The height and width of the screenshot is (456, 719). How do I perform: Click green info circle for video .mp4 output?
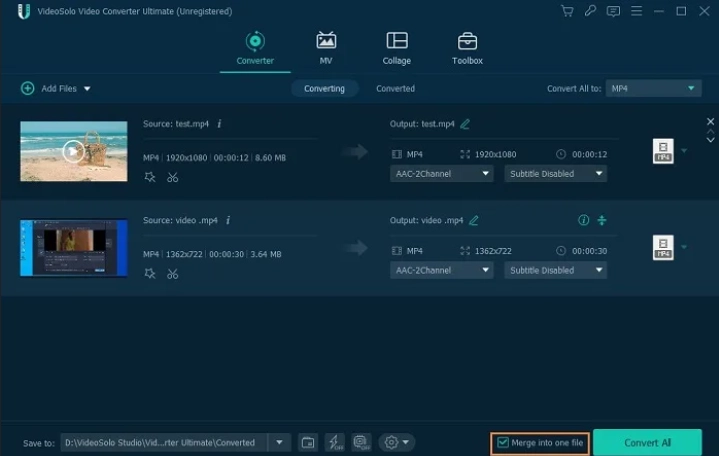click(x=583, y=220)
